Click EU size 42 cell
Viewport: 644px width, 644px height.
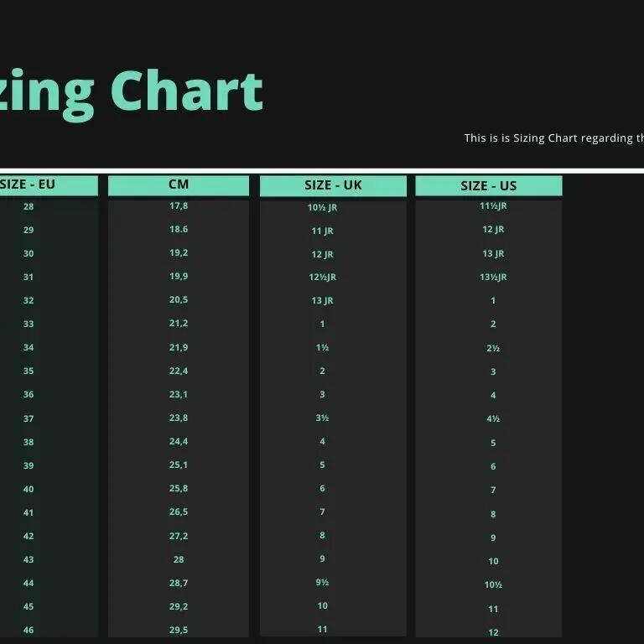tap(29, 536)
